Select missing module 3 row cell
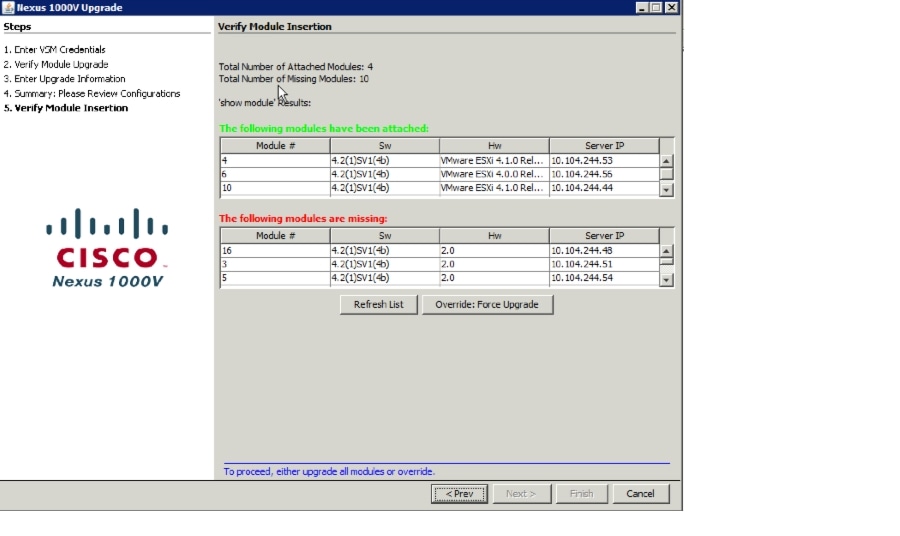Viewport: 900px width, 536px height. coord(275,264)
